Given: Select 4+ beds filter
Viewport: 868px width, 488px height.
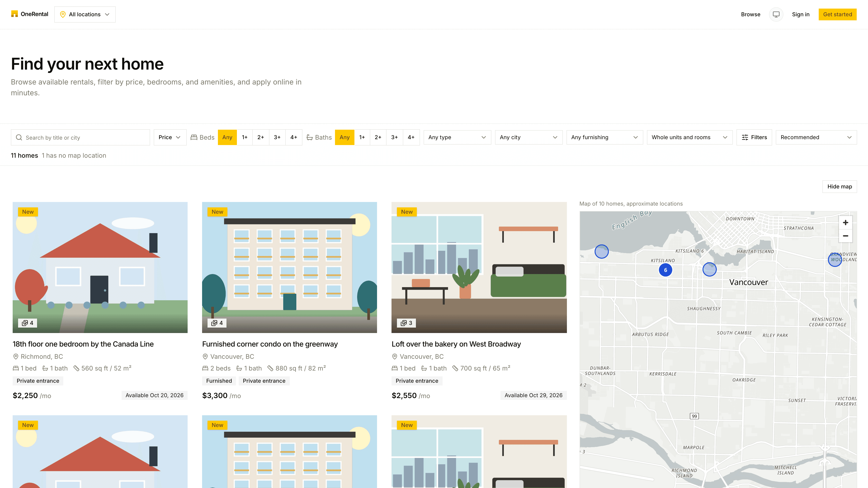Looking at the screenshot, I should pyautogui.click(x=294, y=137).
